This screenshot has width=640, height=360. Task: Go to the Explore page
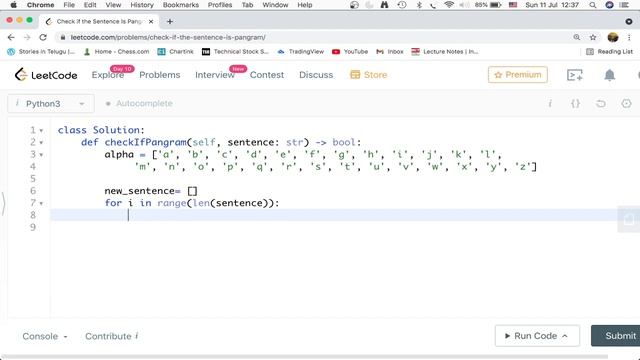click(108, 75)
